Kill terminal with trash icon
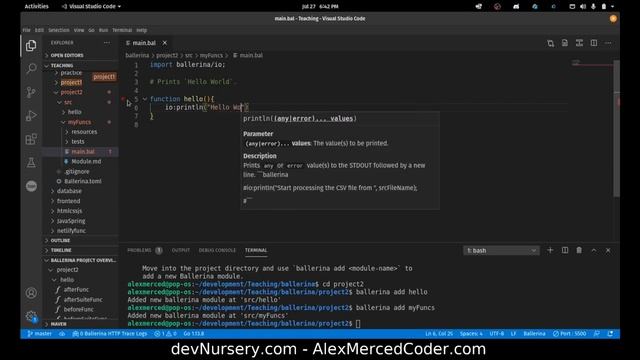The width and height of the screenshot is (640, 360). pyautogui.click(x=579, y=250)
